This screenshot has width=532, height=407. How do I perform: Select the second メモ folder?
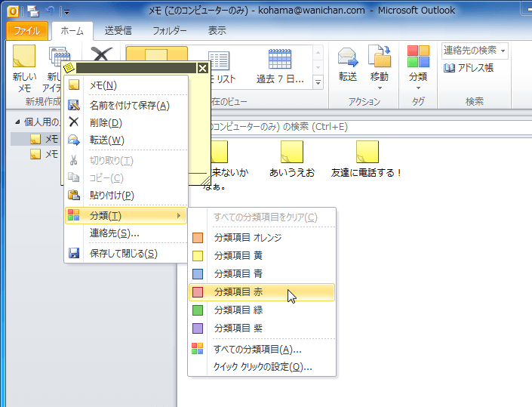(x=44, y=155)
